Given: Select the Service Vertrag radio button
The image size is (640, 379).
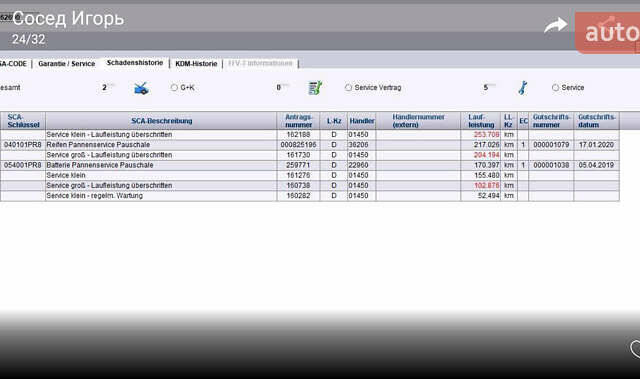Looking at the screenshot, I should pos(348,87).
